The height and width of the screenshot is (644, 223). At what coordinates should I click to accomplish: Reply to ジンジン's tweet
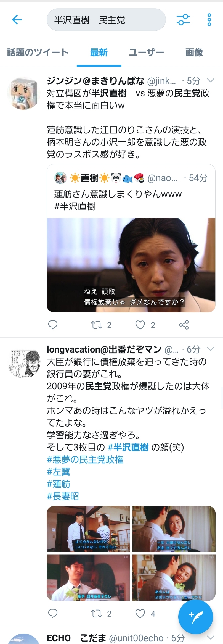click(x=53, y=325)
